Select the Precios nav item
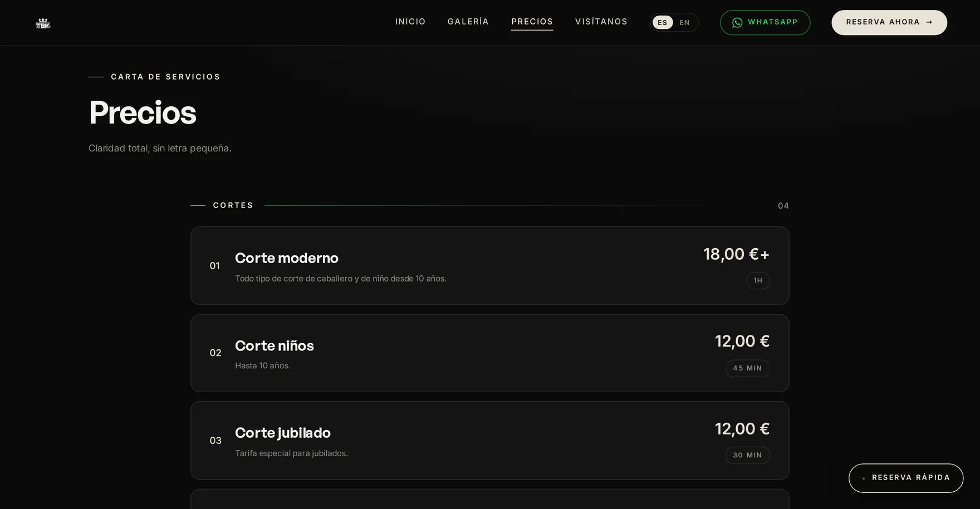 [532, 22]
